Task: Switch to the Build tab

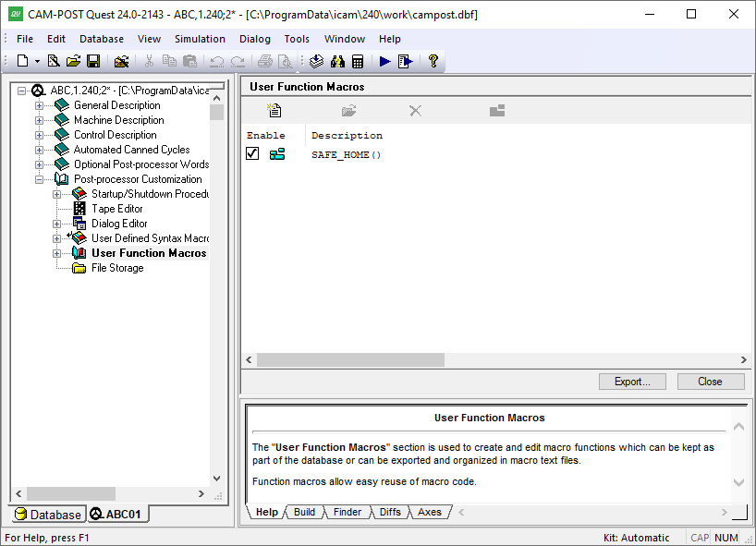Action: pos(304,512)
